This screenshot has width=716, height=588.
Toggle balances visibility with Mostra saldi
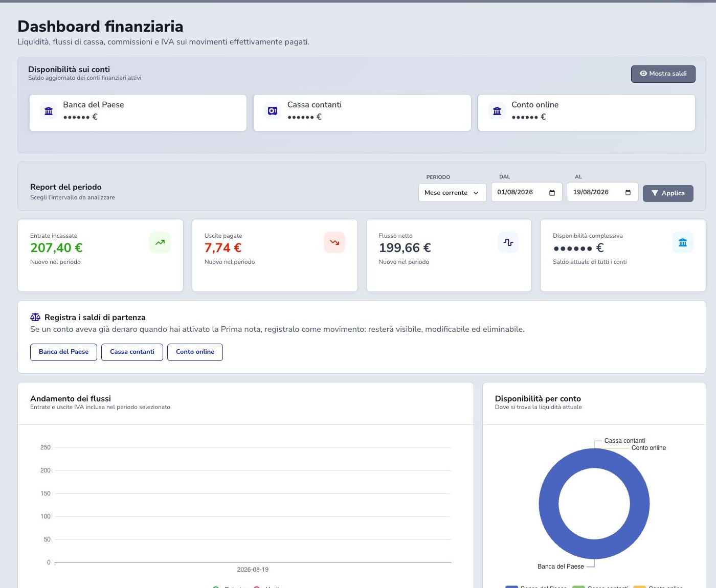[x=663, y=74]
